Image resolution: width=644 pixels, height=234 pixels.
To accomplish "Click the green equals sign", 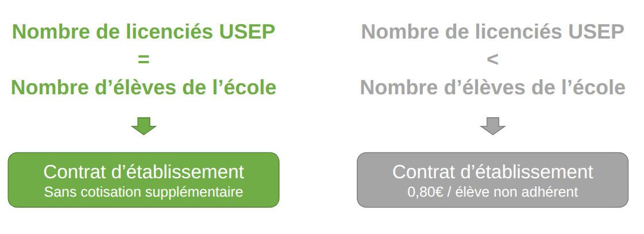I will (x=144, y=59).
